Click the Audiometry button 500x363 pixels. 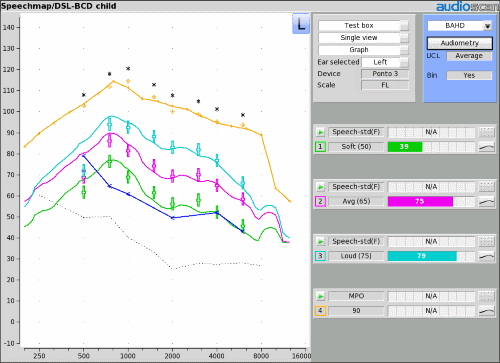pos(460,43)
